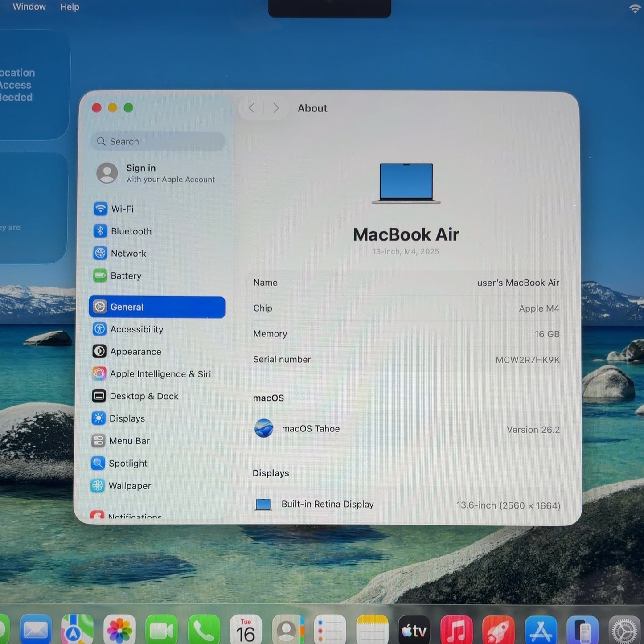Click the Sign in account avatar
Viewport: 644px width, 644px height.
(107, 173)
